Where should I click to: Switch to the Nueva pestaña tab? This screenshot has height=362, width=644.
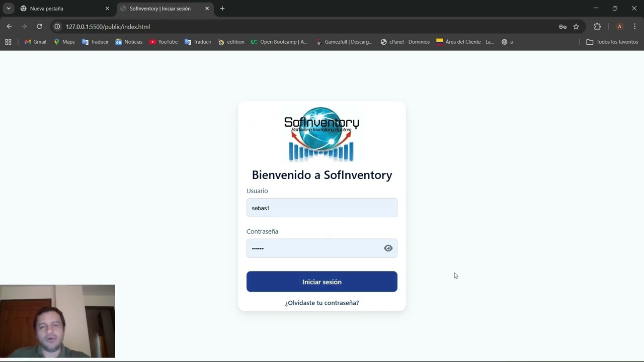(x=64, y=9)
